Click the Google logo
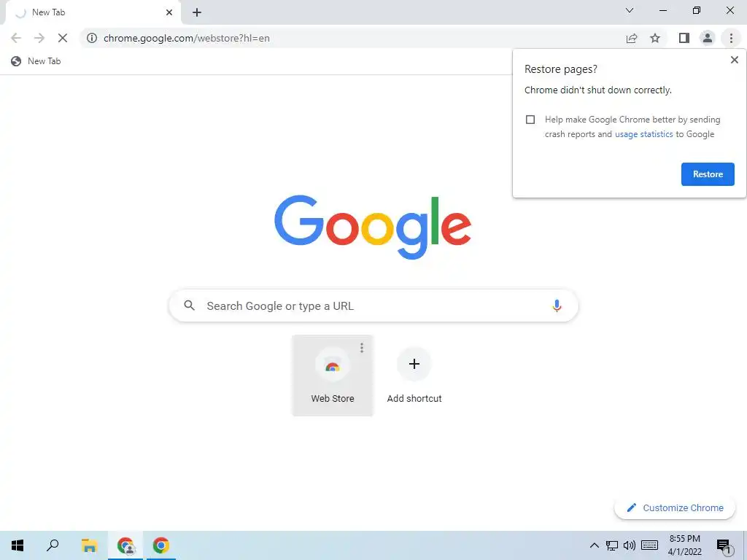 (x=373, y=227)
